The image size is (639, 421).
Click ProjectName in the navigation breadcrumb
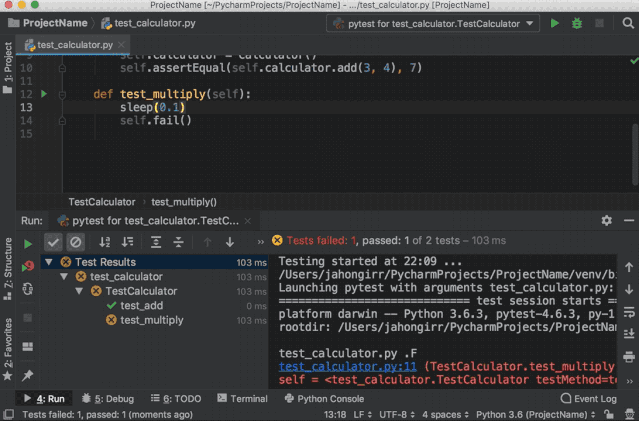47,23
